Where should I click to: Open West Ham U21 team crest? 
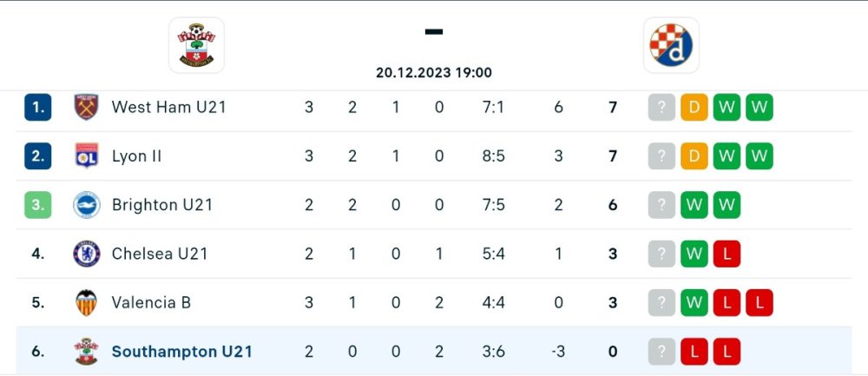(x=87, y=108)
